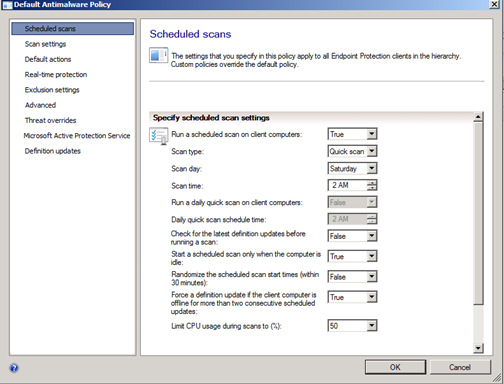This screenshot has height=384, width=504.
Task: Increase Scan time with up spinner arrow
Action: 372,182
